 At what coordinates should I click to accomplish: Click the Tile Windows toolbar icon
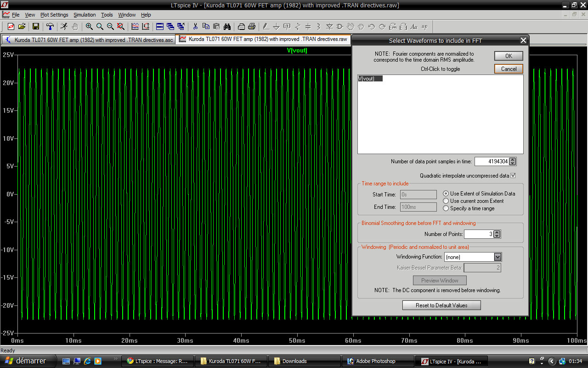160,27
